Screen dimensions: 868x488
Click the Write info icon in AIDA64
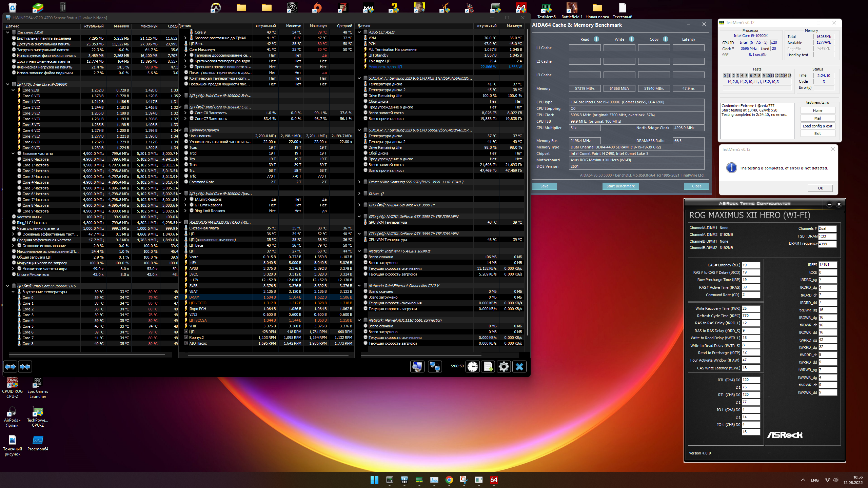pos(632,39)
